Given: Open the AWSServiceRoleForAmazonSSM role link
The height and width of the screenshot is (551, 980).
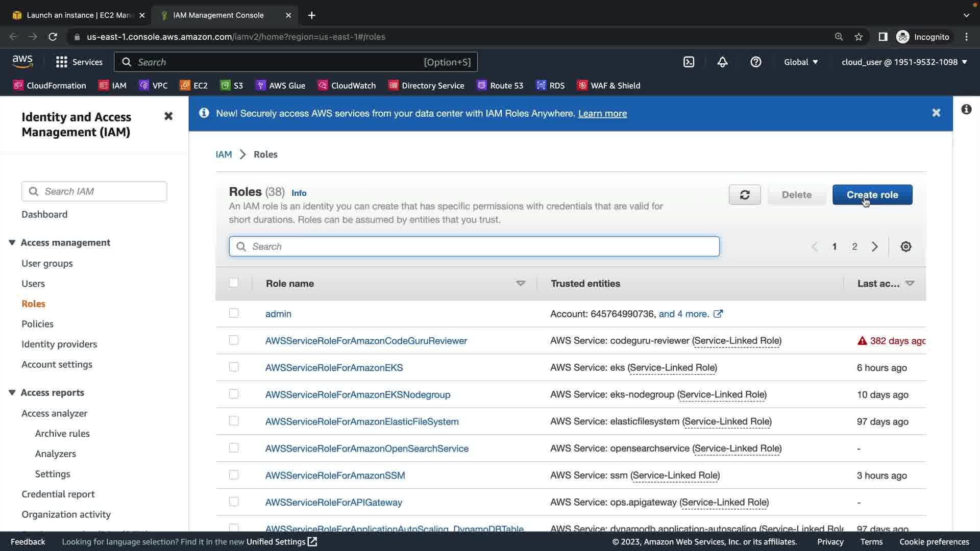Looking at the screenshot, I should click(x=335, y=475).
